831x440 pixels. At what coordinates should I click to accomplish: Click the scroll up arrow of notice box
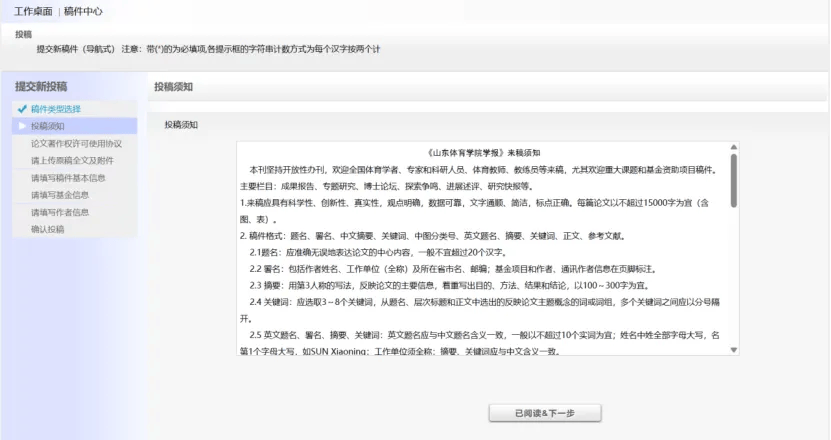734,146
